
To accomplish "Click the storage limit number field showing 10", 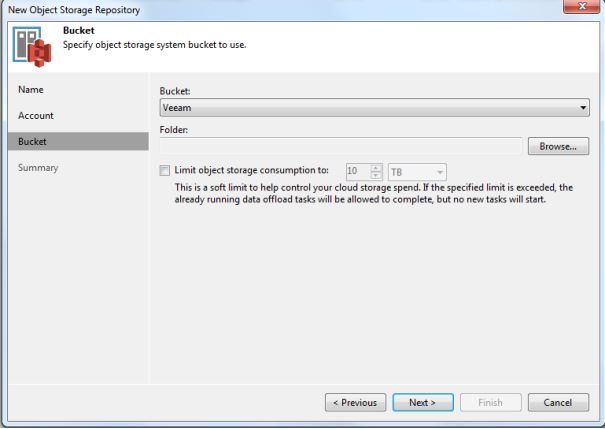I will [358, 172].
